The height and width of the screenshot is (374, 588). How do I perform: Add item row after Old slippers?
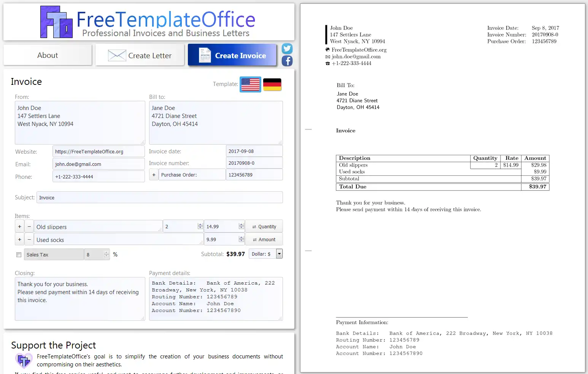pyautogui.click(x=19, y=227)
